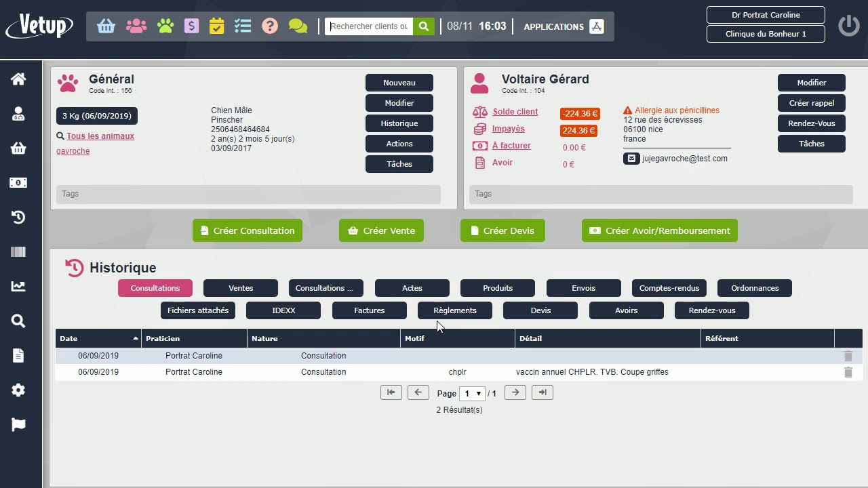Open the statistics chart icon in sidebar

coord(18,286)
